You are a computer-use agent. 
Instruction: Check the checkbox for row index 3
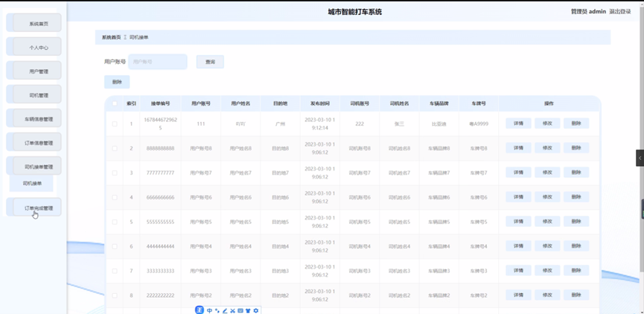tap(115, 173)
